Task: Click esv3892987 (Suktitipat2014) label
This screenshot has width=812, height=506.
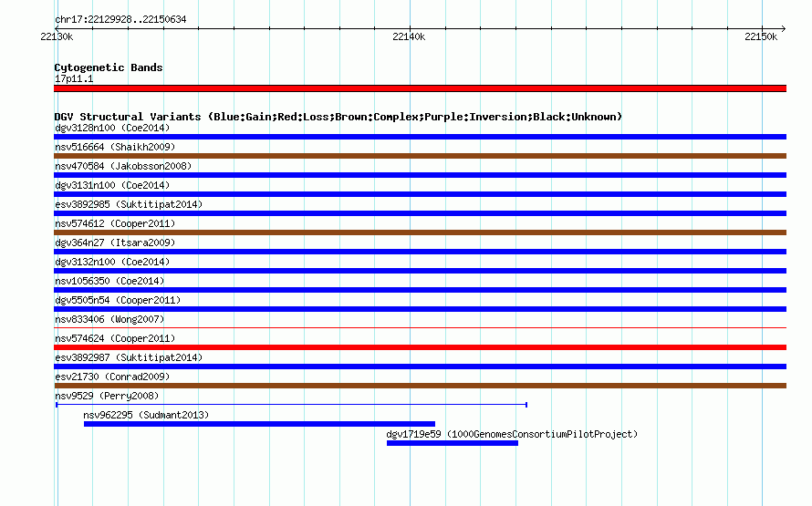Action: pyautogui.click(x=129, y=357)
